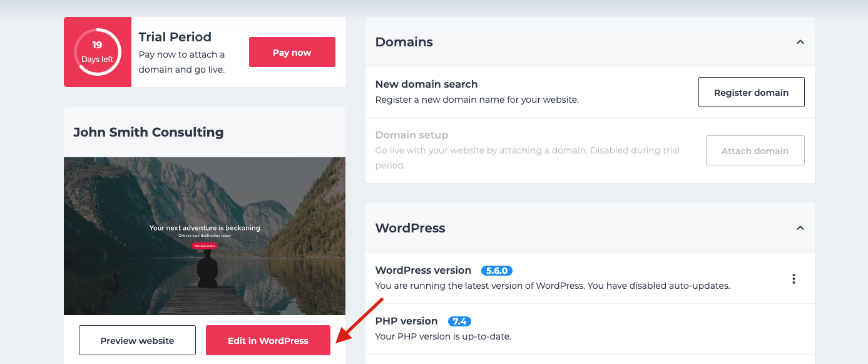Click the 7.4 PHP version badge

click(459, 321)
